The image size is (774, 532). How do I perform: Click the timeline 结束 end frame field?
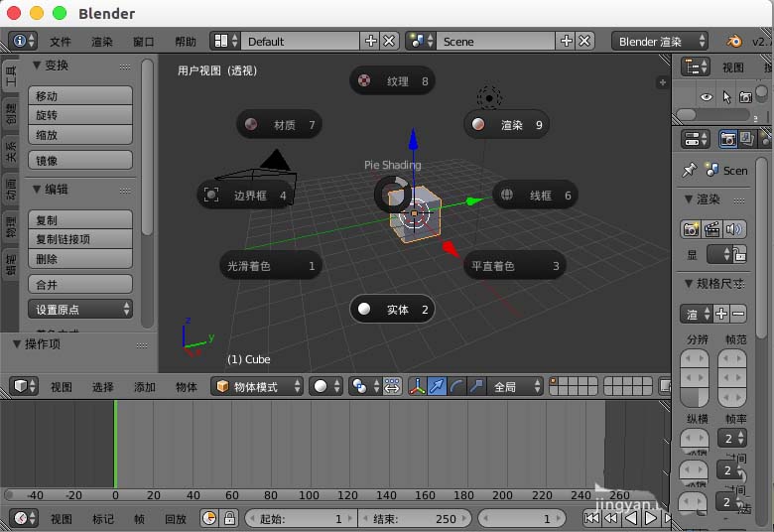point(415,518)
